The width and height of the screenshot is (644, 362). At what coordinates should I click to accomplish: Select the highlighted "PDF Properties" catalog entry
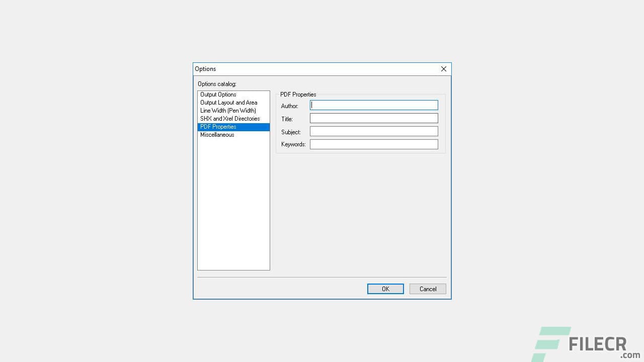pyautogui.click(x=218, y=127)
